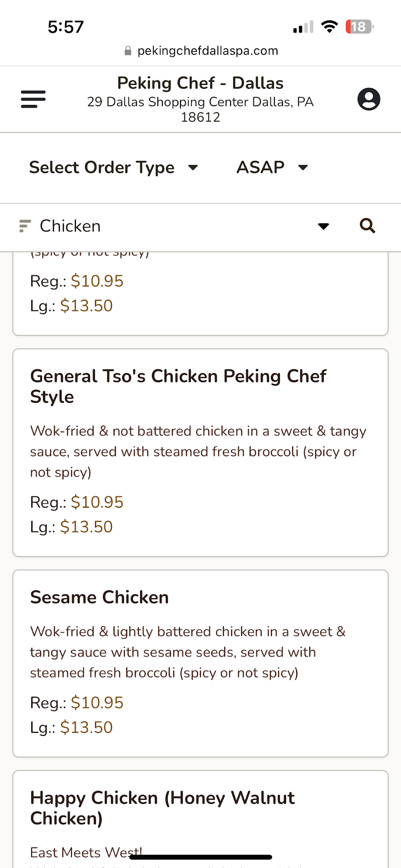This screenshot has height=868, width=401.
Task: Open the hamburger navigation menu
Action: click(x=33, y=99)
